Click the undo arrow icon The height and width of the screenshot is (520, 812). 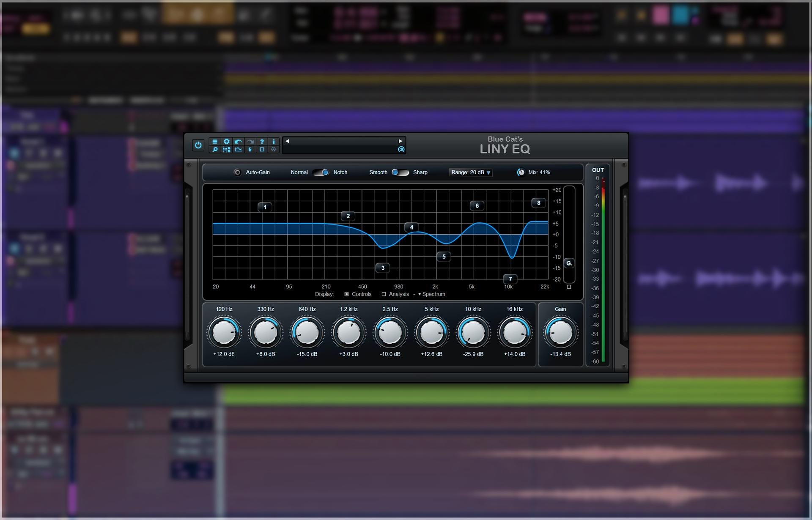(239, 142)
